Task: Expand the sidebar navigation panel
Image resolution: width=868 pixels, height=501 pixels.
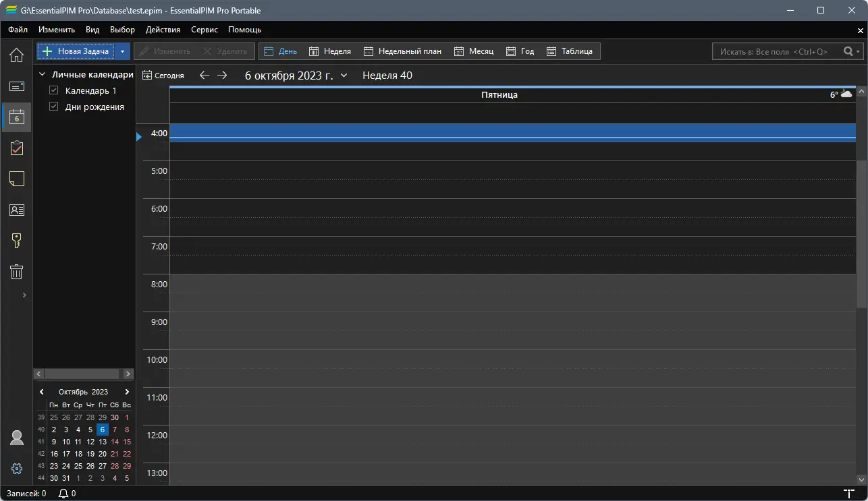Action: tap(24, 295)
